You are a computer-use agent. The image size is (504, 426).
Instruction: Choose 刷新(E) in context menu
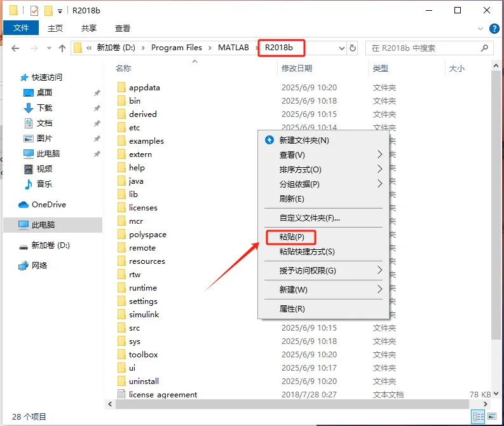pos(292,198)
